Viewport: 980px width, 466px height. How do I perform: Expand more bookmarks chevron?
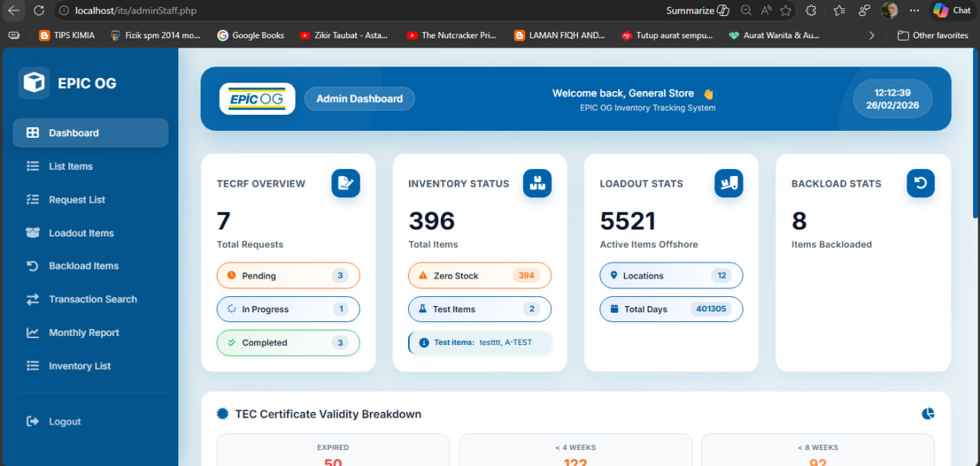point(871,35)
